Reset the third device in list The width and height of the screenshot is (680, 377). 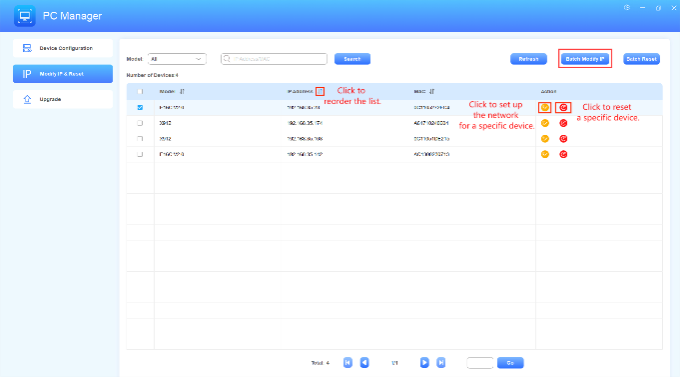tap(563, 139)
